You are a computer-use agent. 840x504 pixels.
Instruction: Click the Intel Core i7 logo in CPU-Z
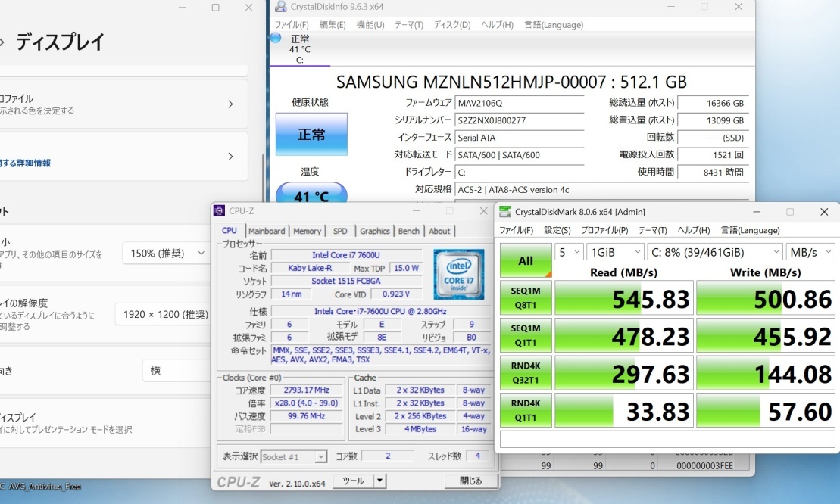click(459, 274)
